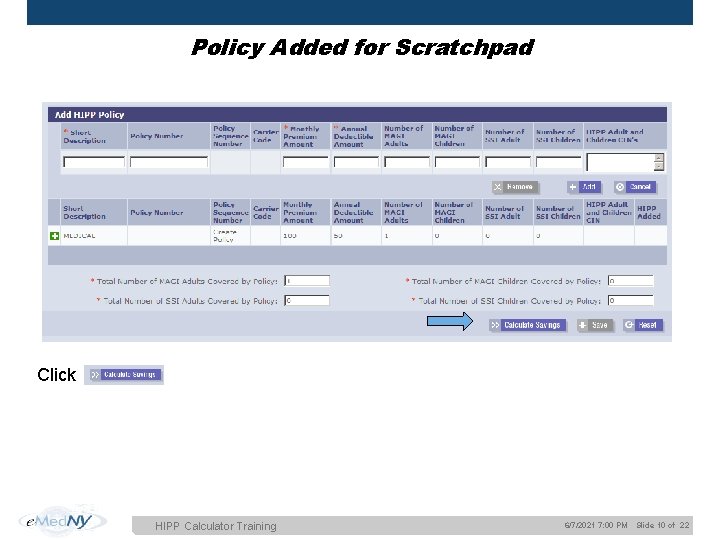Click the 50 annual deductible cell
Image resolution: width=720 pixels, height=540 pixels.
click(x=356, y=236)
